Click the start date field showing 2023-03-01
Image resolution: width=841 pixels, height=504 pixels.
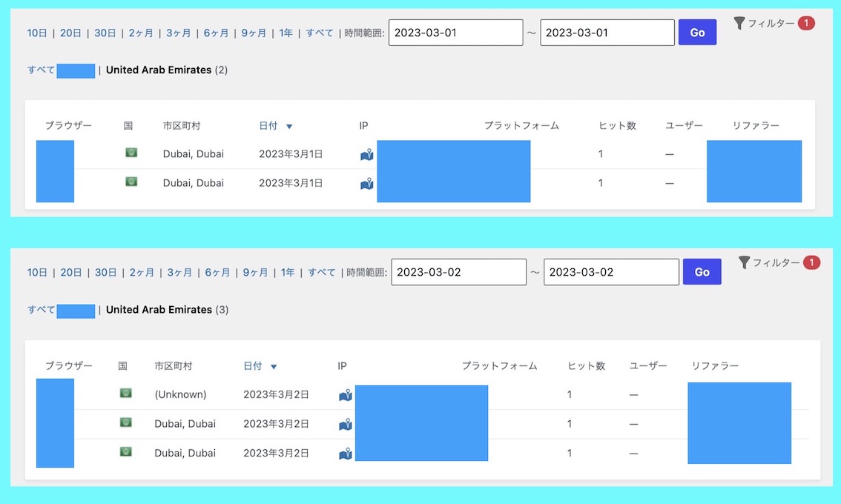[455, 33]
